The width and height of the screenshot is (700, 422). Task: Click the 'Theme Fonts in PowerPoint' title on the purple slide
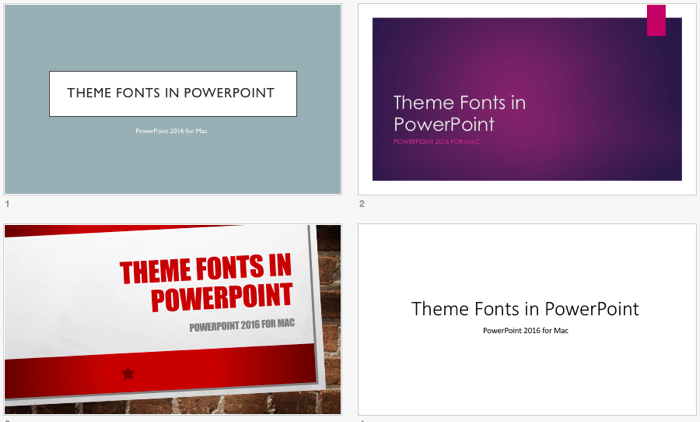coord(459,113)
